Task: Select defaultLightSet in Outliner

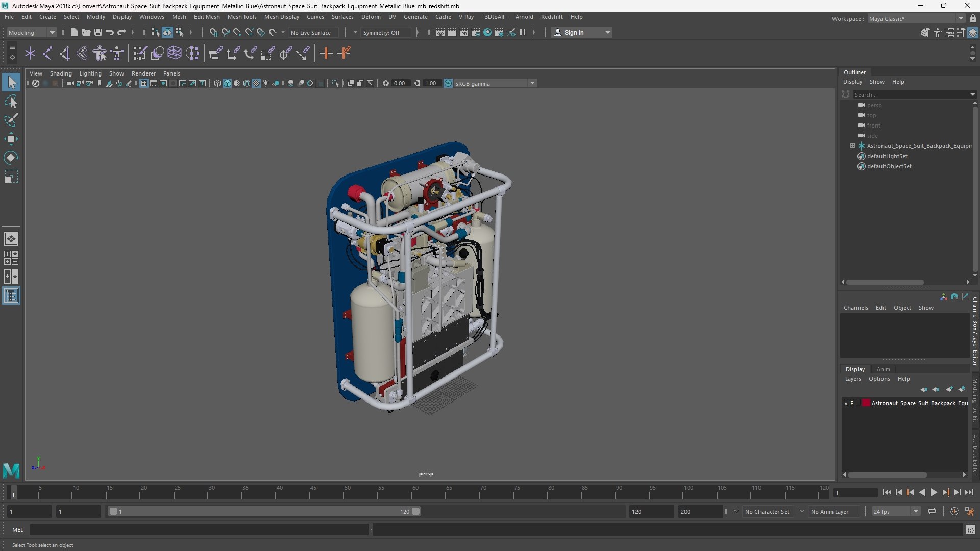Action: 887,156
